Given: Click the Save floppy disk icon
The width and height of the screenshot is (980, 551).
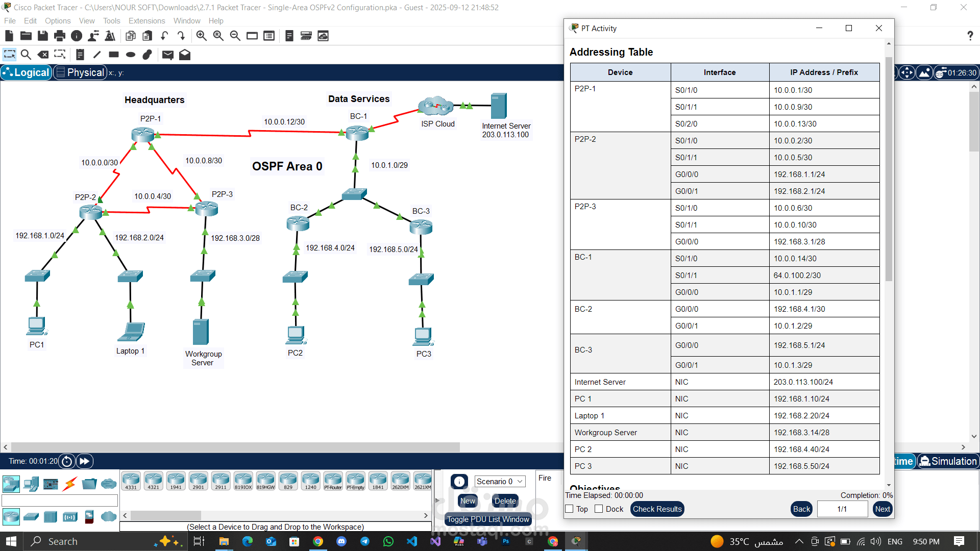Looking at the screenshot, I should 43,36.
